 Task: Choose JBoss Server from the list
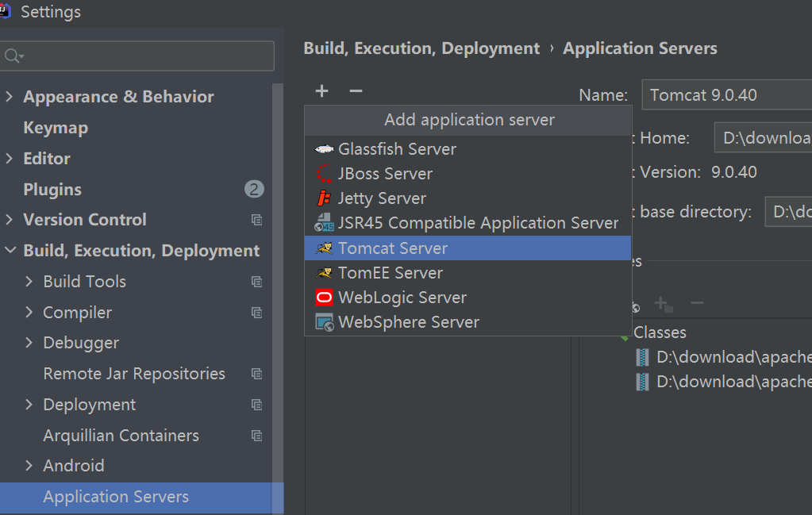pyautogui.click(x=468, y=174)
